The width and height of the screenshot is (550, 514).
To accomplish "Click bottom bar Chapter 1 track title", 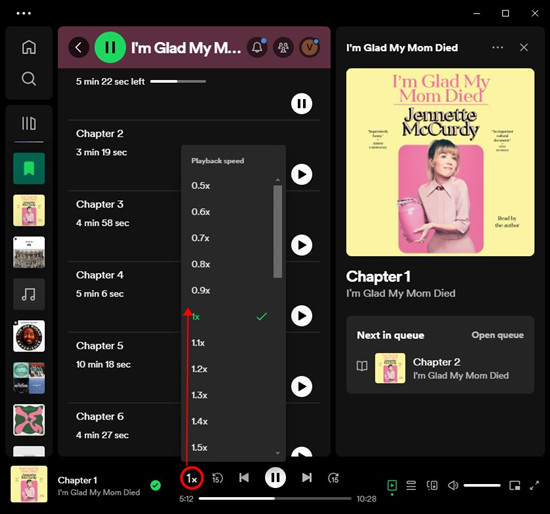I will click(x=77, y=480).
